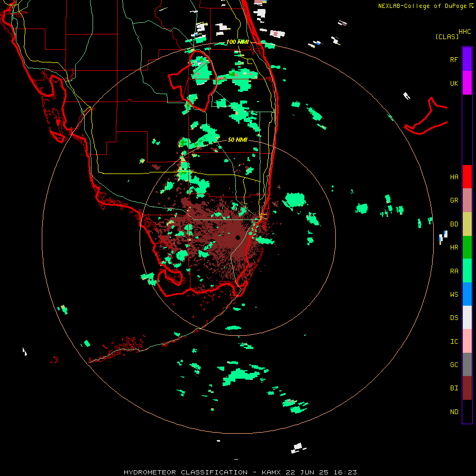The image size is (476, 476).
Task: Click the 50 NMI range ring label
Action: (237, 140)
